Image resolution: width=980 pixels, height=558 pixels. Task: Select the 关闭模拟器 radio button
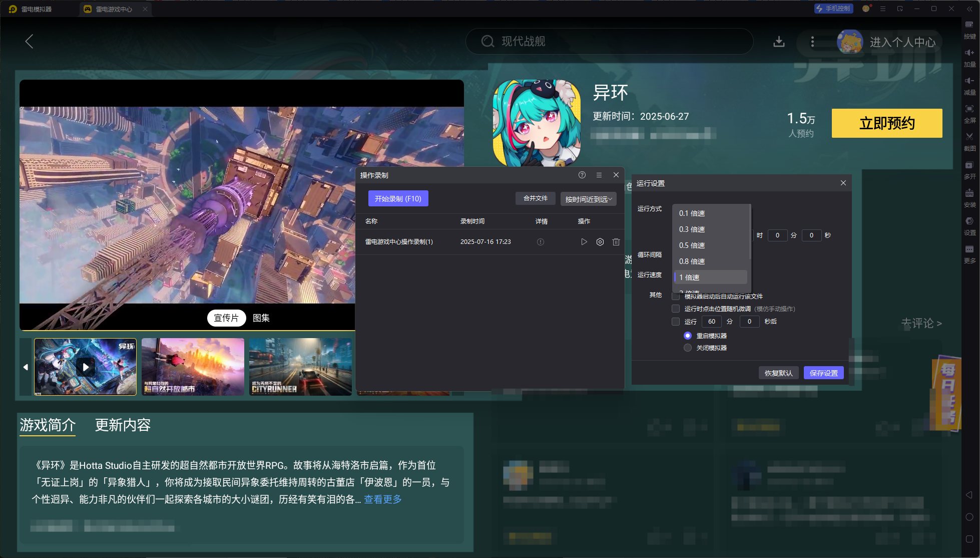687,347
